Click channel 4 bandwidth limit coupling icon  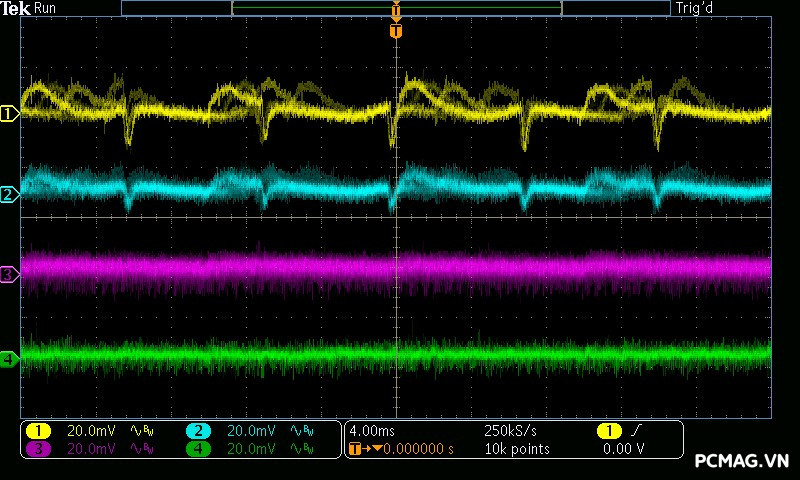coord(300,449)
